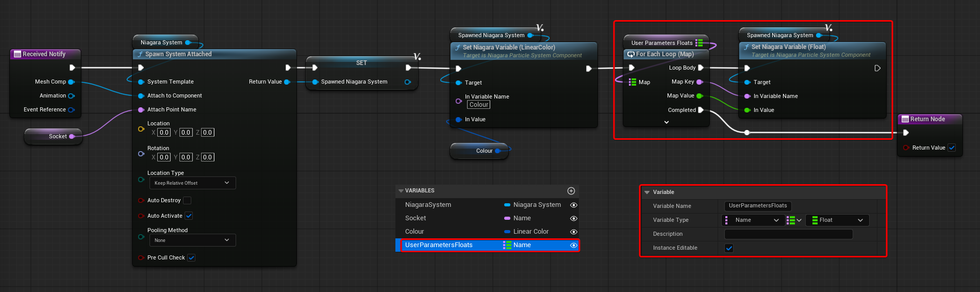Click the Return Value pin on Spawn System Attached
980x292 pixels.
[287, 82]
